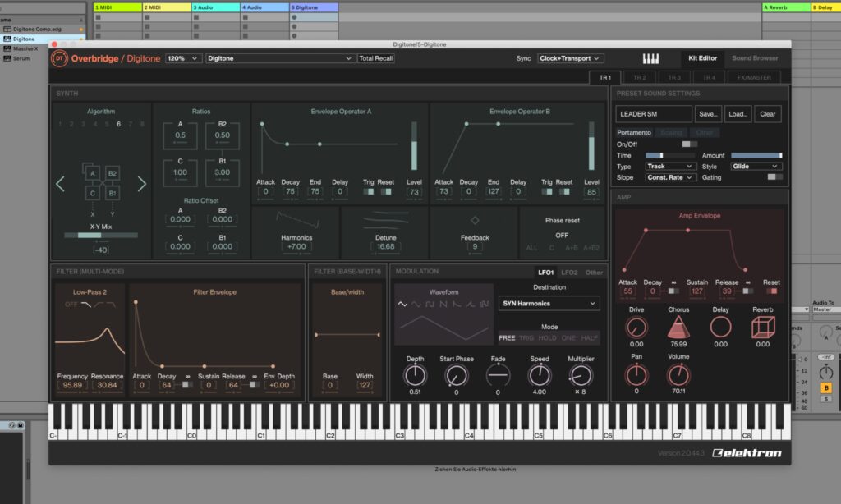Choose the random LFO1 waveform icon
841x504 pixels.
click(485, 304)
